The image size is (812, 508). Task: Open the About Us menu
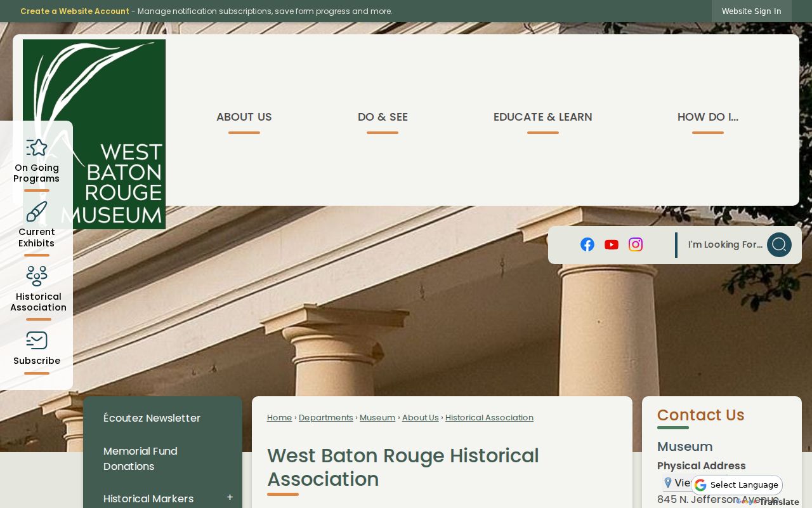[244, 117]
